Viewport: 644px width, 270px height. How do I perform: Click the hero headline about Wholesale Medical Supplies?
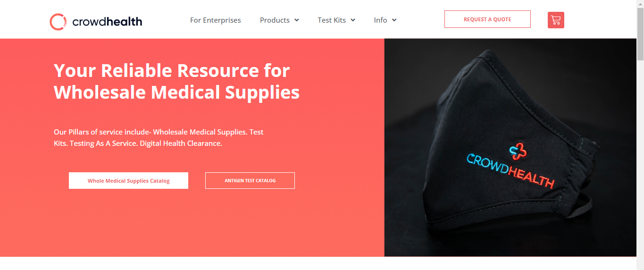[176, 81]
